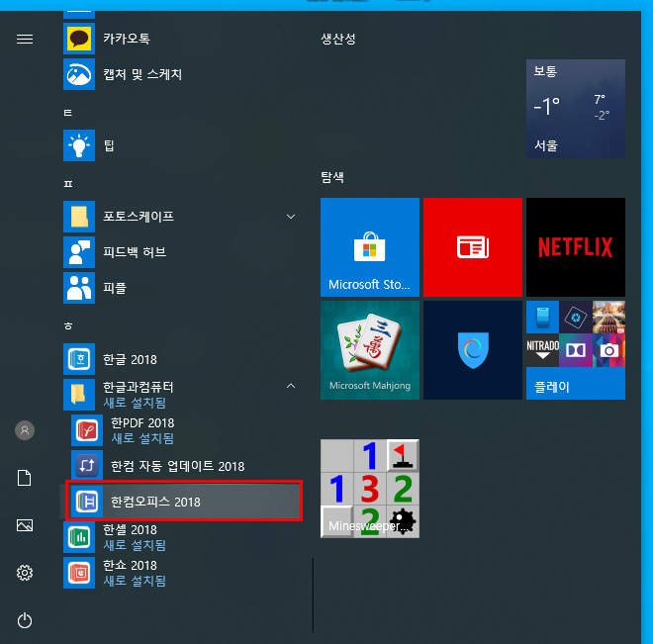Click the user account avatar icon

coord(25,430)
